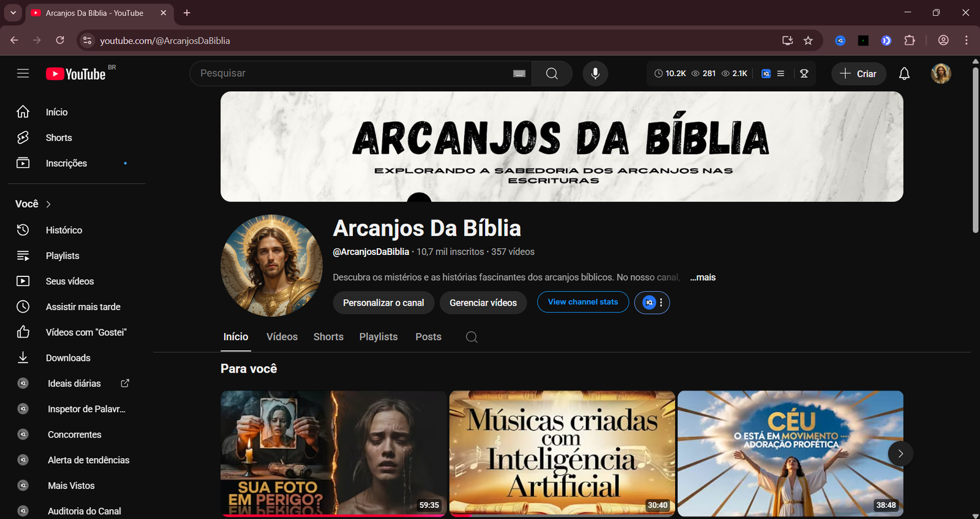Open the account avatar menu

click(x=941, y=74)
